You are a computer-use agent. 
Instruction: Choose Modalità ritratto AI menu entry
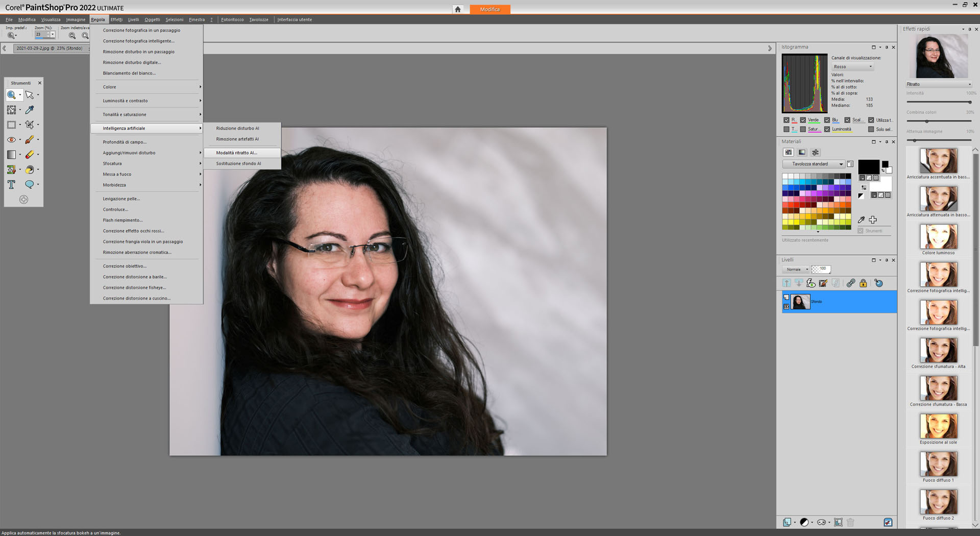(x=236, y=153)
